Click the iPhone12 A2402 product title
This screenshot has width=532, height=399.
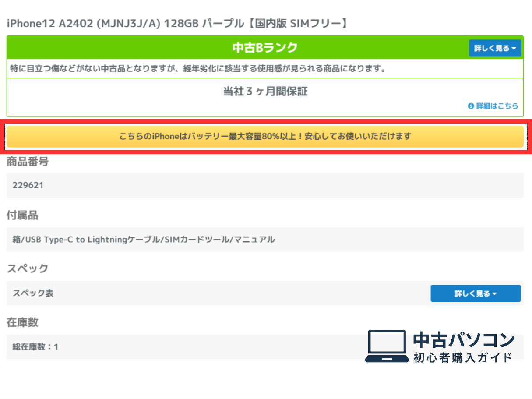pyautogui.click(x=177, y=24)
